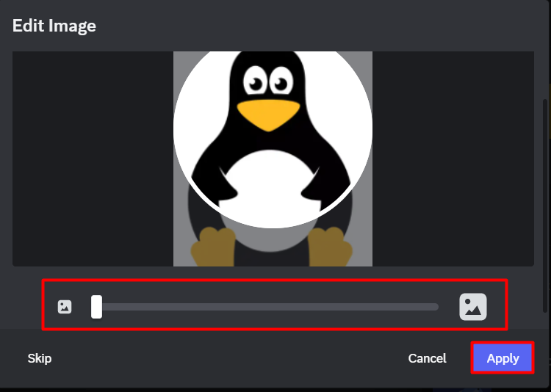Image resolution: width=551 pixels, height=392 pixels.
Task: Click the white zoom slider handle
Action: pos(97,307)
